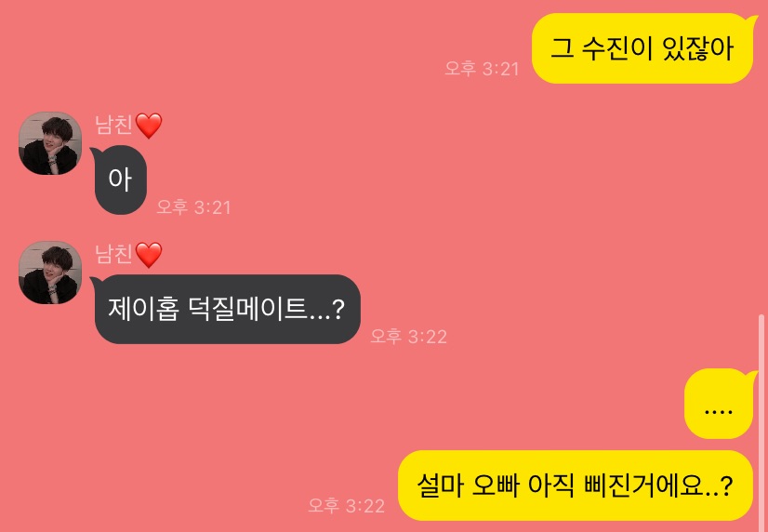Screen dimensions: 768x532
Task: Select the "설마 오빠 아직 삐진거에요..?" bubble
Action: 575,485
